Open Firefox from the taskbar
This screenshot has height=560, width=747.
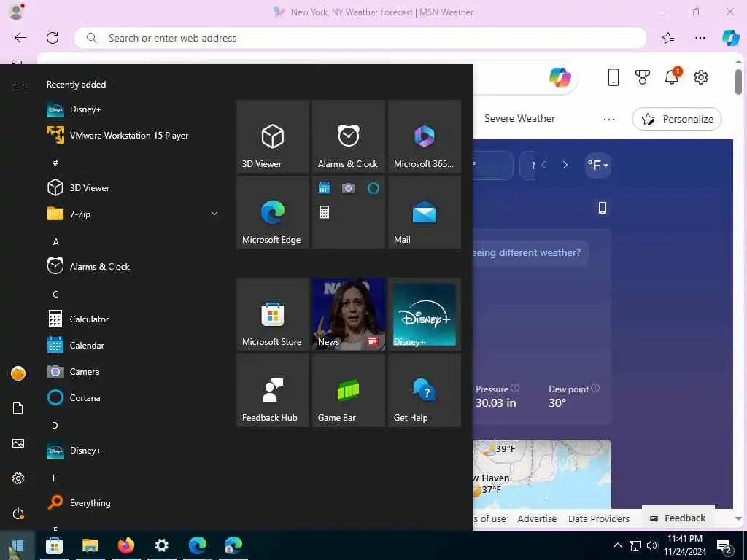point(125,545)
